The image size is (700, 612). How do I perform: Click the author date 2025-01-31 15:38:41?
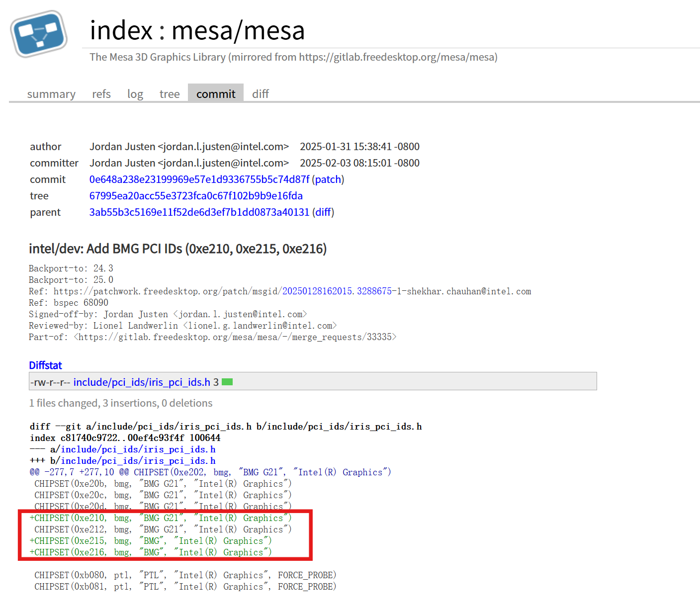click(x=360, y=147)
